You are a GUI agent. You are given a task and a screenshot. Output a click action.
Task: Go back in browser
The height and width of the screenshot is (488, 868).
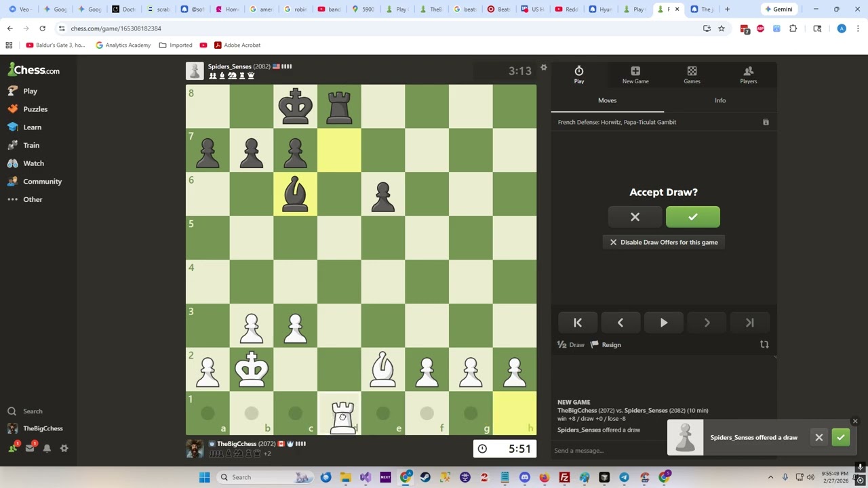9,28
